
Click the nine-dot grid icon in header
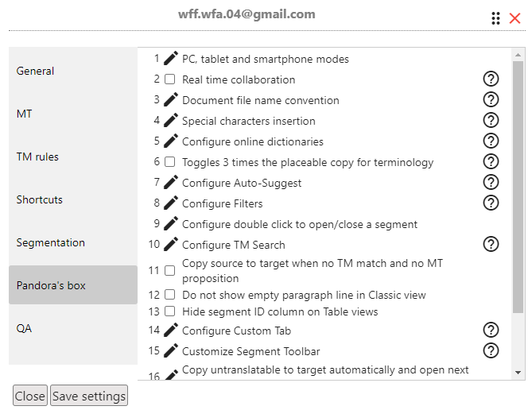click(x=495, y=18)
